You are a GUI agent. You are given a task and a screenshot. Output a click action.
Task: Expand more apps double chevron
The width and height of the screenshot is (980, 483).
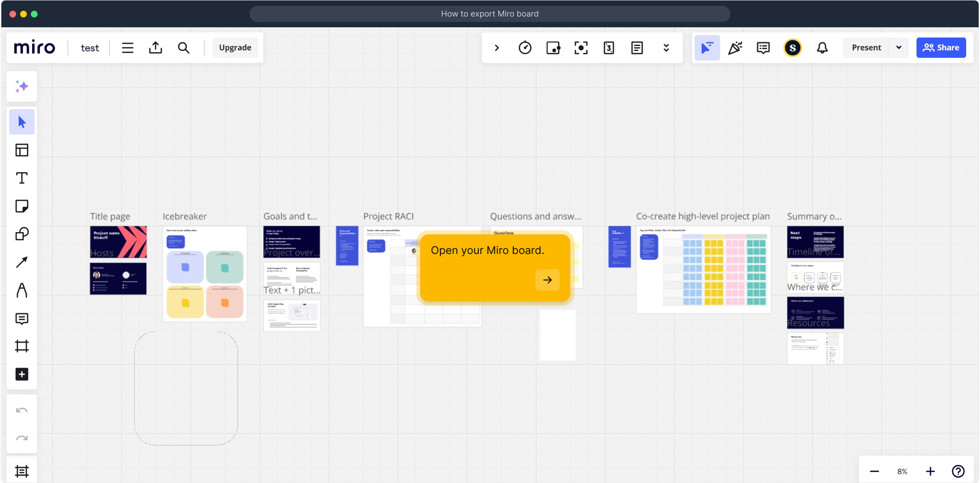coord(666,48)
